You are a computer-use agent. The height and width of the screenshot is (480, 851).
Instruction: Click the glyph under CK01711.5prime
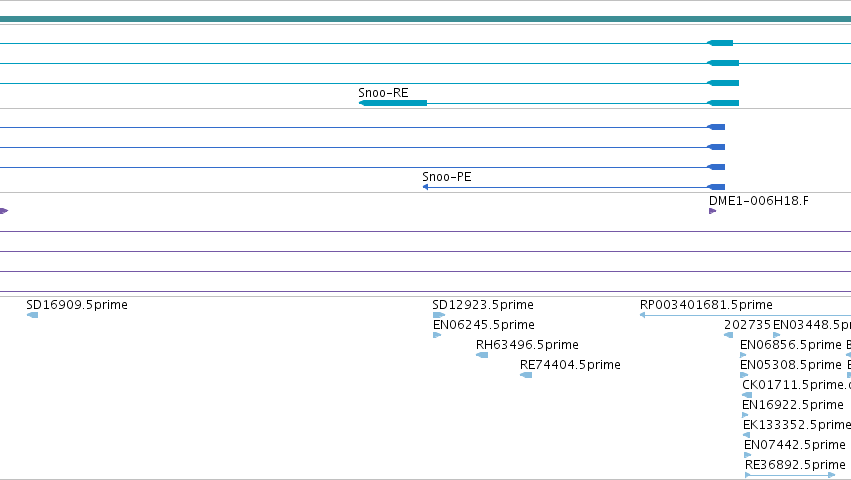747,395
